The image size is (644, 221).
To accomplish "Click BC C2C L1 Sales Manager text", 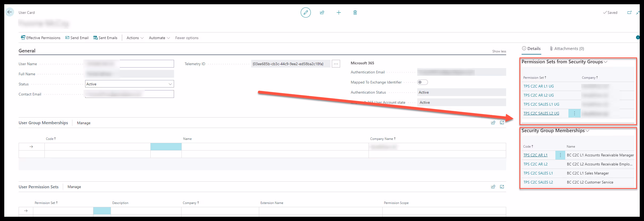I will (x=588, y=173).
